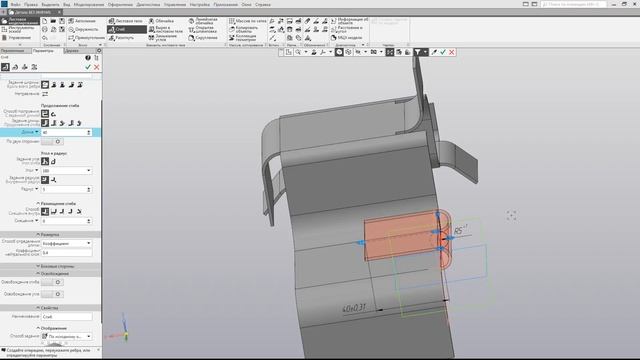Click the Длина value spinner arrows
Viewport: 640px width, 360px height.
[89, 132]
